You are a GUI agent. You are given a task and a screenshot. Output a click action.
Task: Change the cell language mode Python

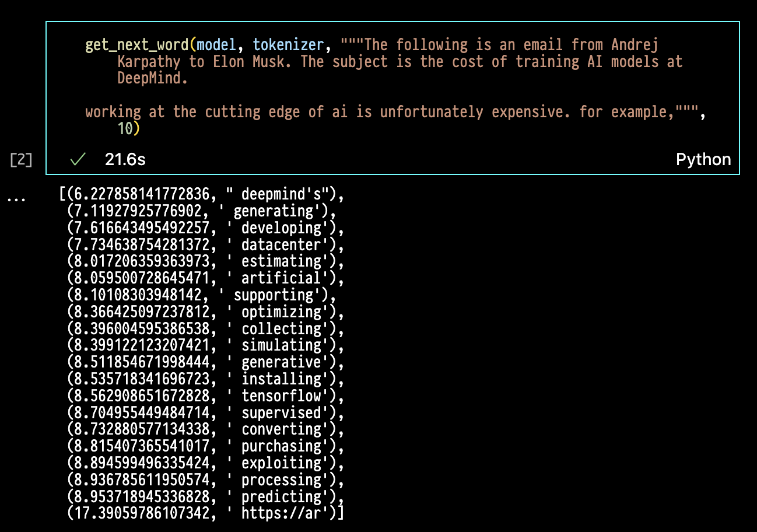coord(703,160)
